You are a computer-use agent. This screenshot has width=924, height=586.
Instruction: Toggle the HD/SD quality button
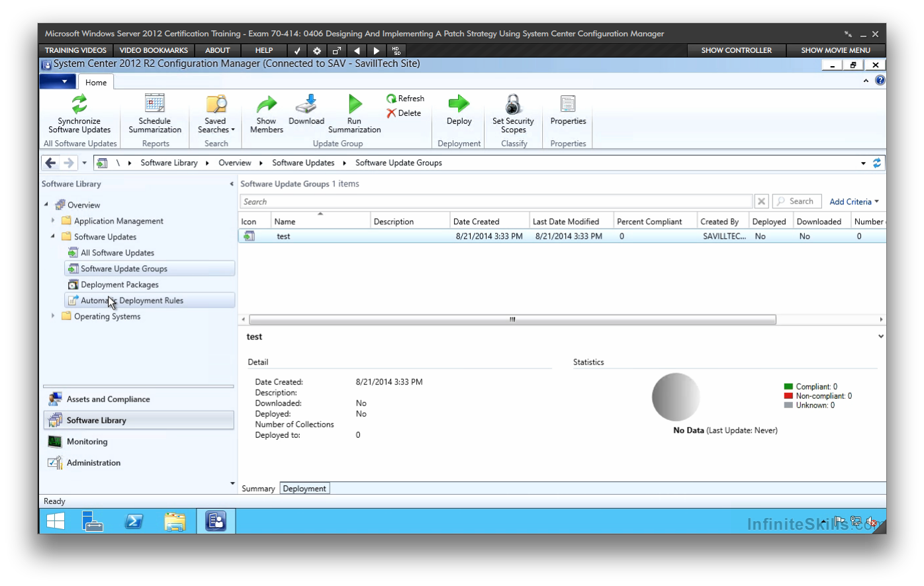click(396, 50)
